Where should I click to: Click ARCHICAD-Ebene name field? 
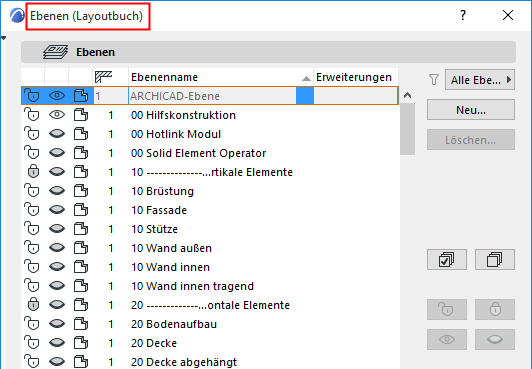[x=212, y=96]
